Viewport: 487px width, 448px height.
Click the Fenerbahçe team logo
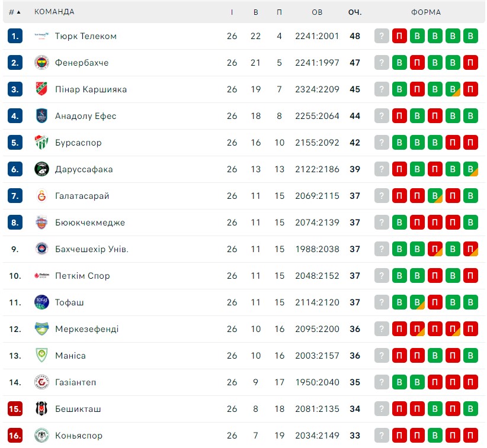tap(41, 63)
